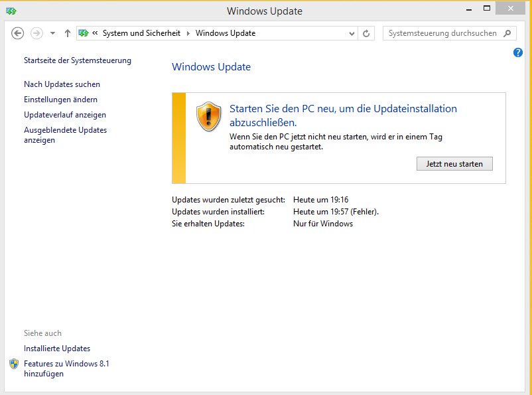Click the search magnifier icon
The width and height of the screenshot is (532, 395).
click(507, 33)
